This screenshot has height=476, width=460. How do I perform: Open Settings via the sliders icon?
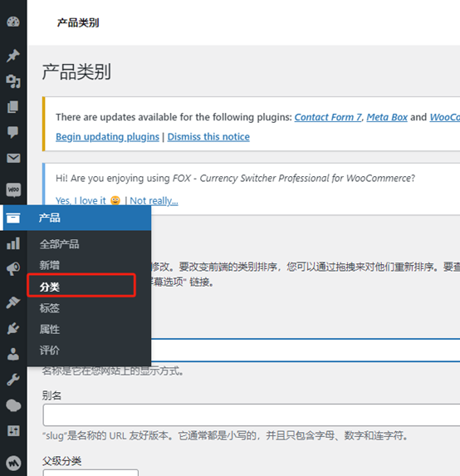click(x=13, y=430)
